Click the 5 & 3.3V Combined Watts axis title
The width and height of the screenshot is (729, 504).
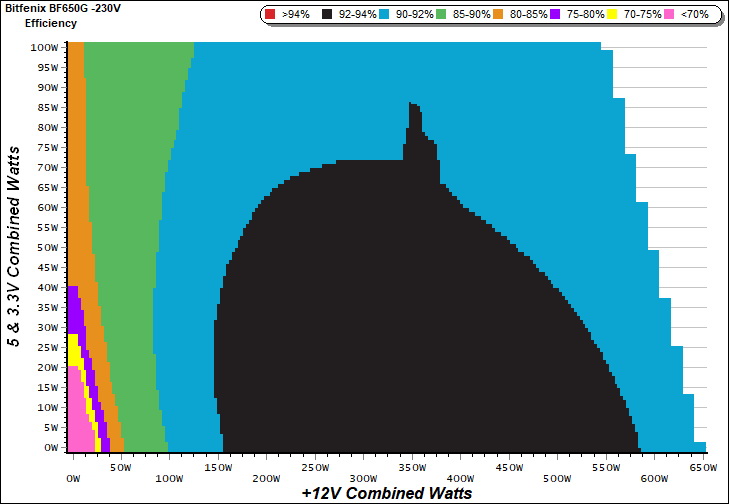tap(14, 246)
